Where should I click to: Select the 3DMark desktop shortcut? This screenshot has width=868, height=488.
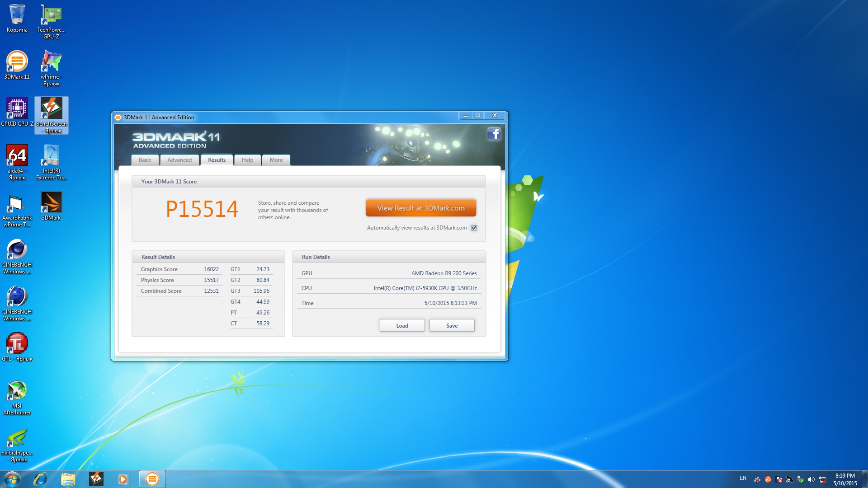point(51,206)
